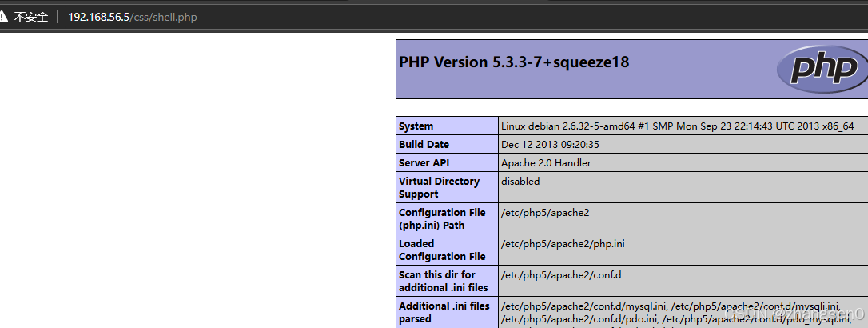Click the Additional .ini files parsed label
Image resolution: width=868 pixels, height=328 pixels.
pos(448,312)
